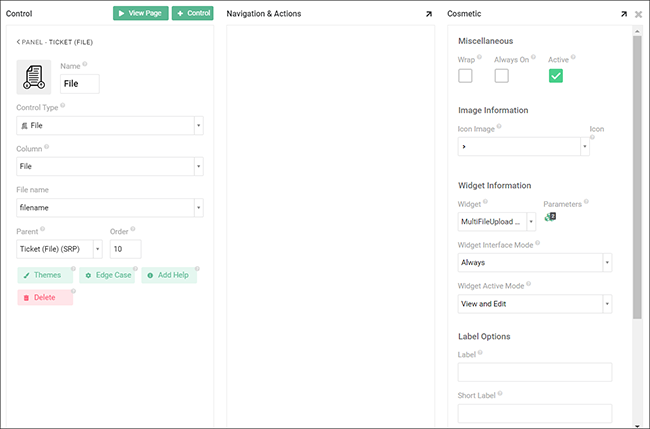This screenshot has height=429, width=650.
Task: Open the Parent Ticket (File) dropdown
Action: click(60, 249)
